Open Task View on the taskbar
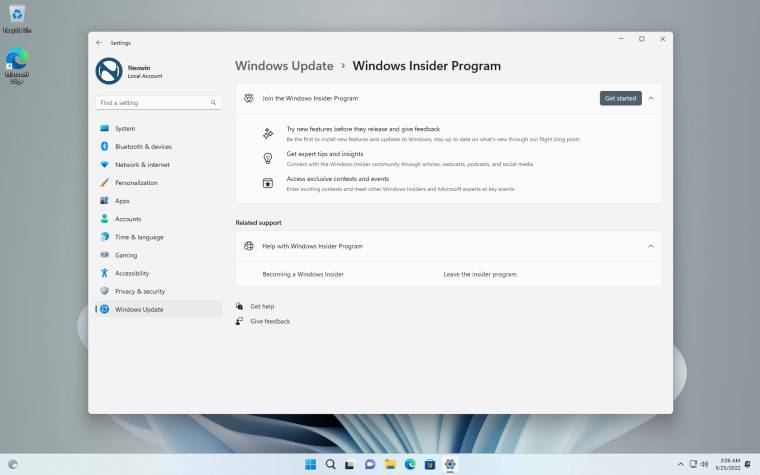Screen dimensions: 760x475 click(349, 464)
